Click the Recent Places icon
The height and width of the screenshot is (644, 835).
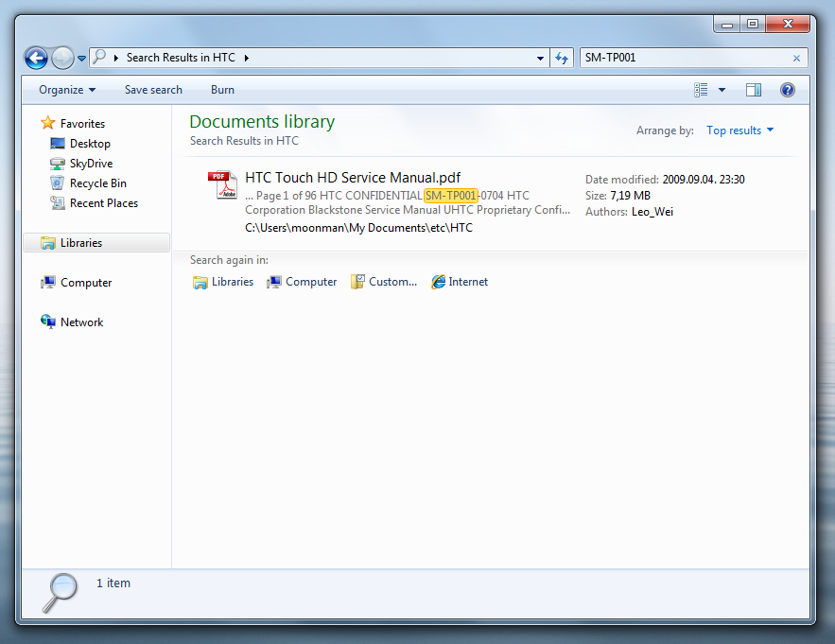coord(58,203)
